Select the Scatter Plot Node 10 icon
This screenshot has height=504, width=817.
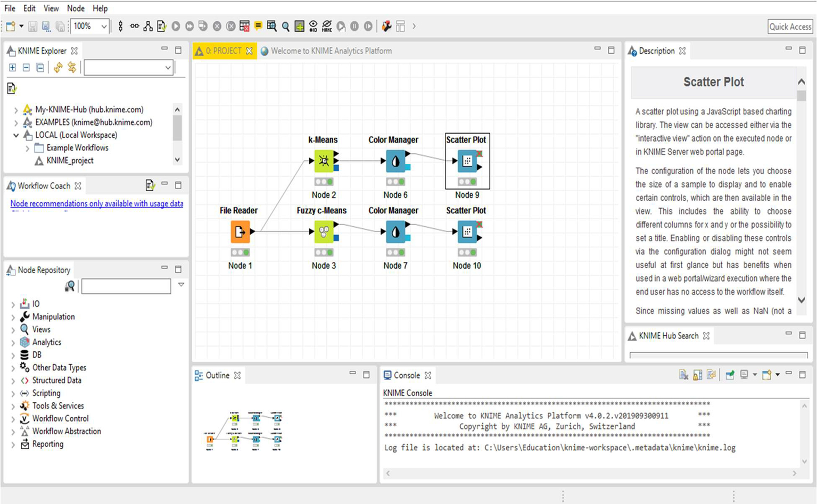click(x=467, y=232)
